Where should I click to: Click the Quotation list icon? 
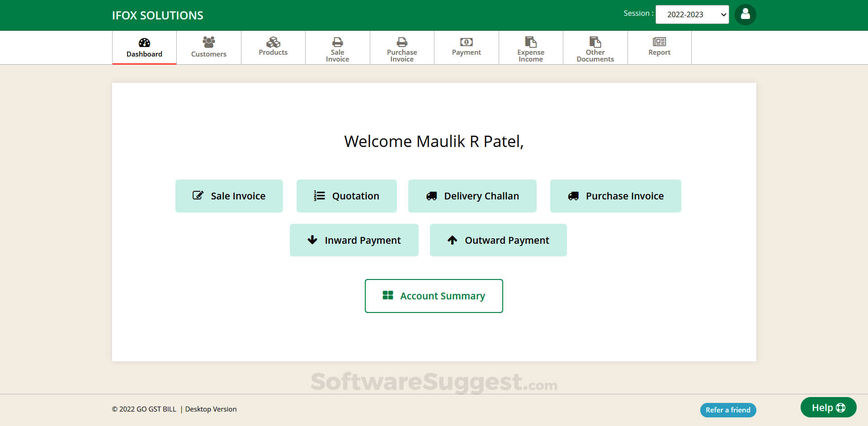[319, 196]
